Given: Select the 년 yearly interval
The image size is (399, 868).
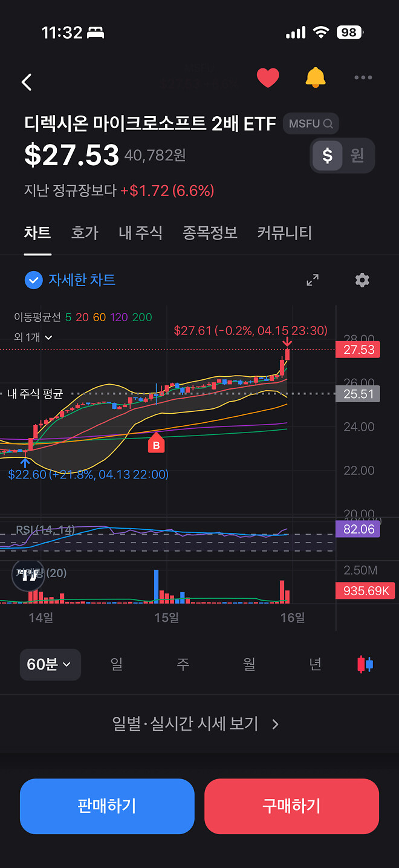Looking at the screenshot, I should pos(315,664).
